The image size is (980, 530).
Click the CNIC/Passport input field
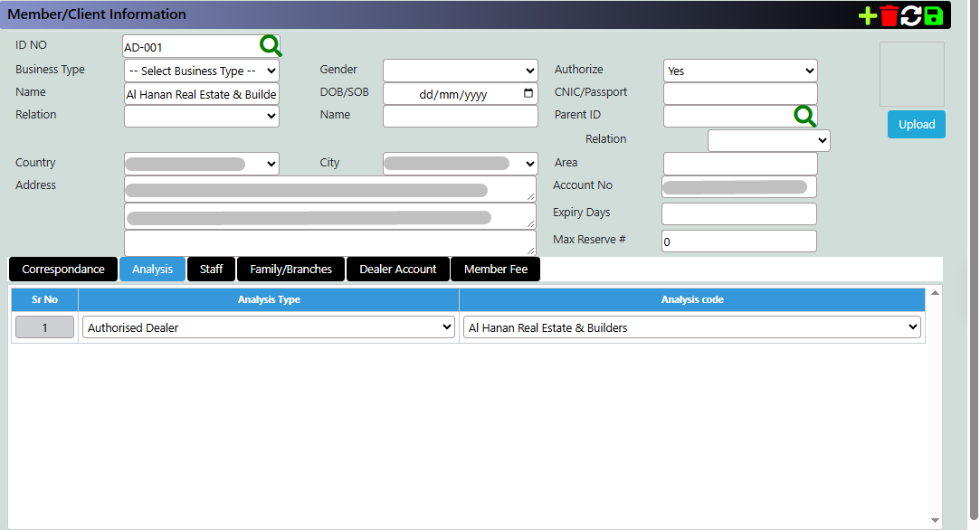pyautogui.click(x=740, y=94)
